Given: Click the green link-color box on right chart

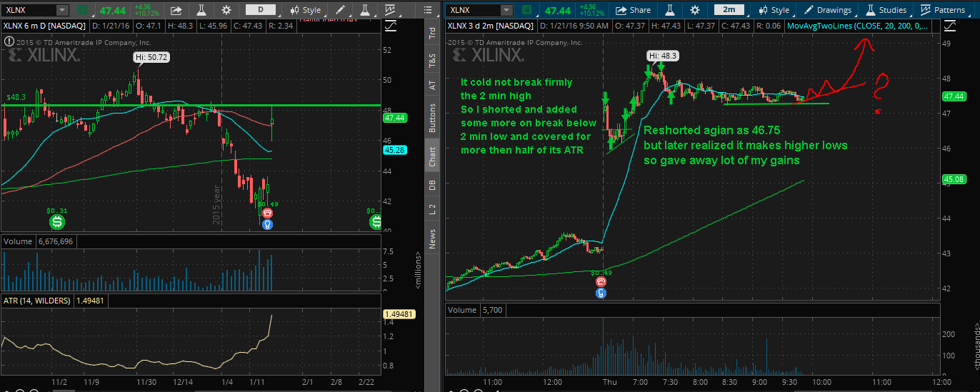Looking at the screenshot, I should click(527, 10).
